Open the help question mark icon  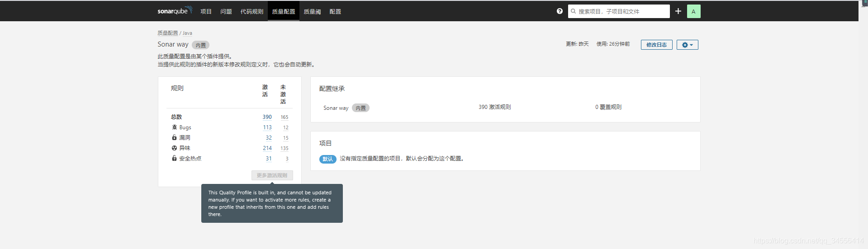[x=560, y=11]
